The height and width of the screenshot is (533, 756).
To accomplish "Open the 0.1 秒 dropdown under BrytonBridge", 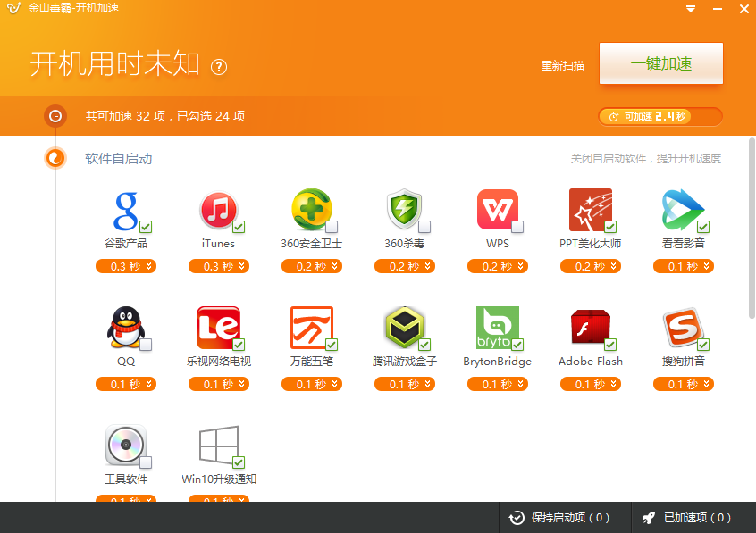I will click(498, 384).
